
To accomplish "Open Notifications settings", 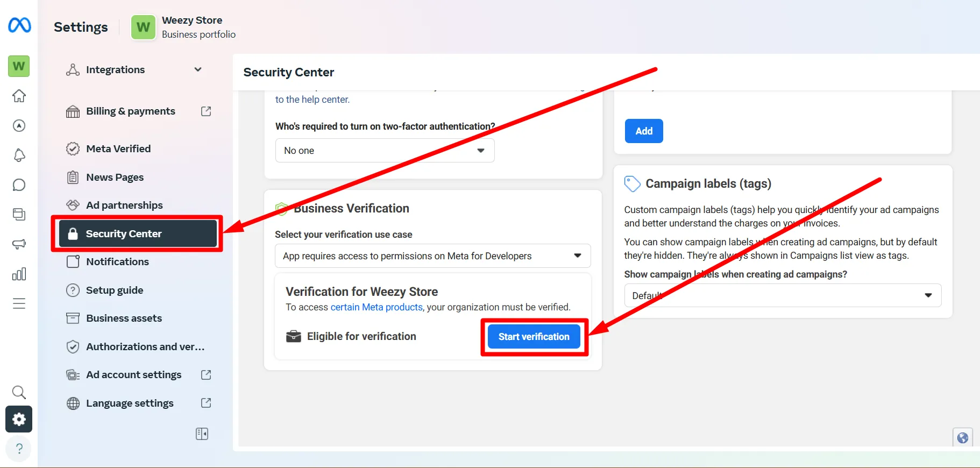I will pos(117,262).
